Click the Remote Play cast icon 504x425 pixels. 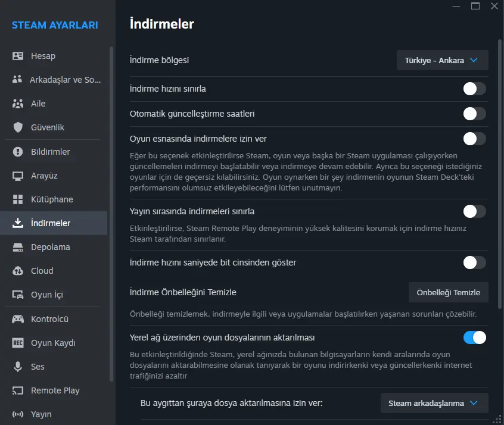(18, 390)
